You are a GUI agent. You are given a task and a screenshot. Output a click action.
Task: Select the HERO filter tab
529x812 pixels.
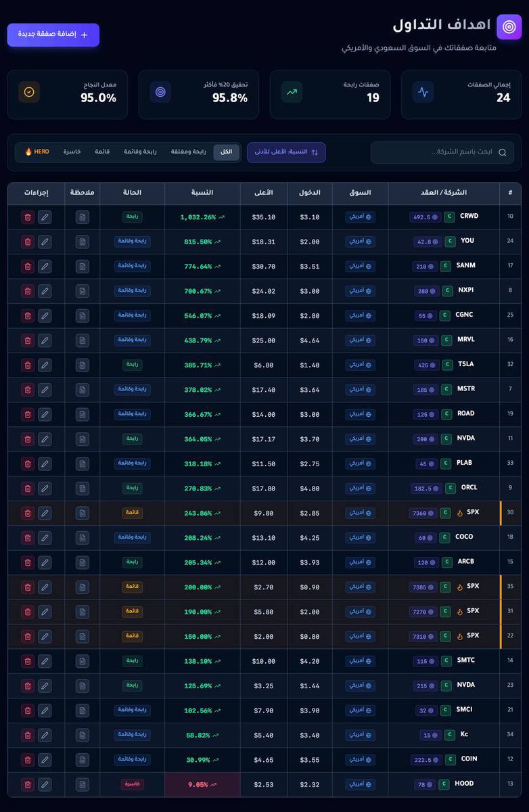(x=37, y=152)
